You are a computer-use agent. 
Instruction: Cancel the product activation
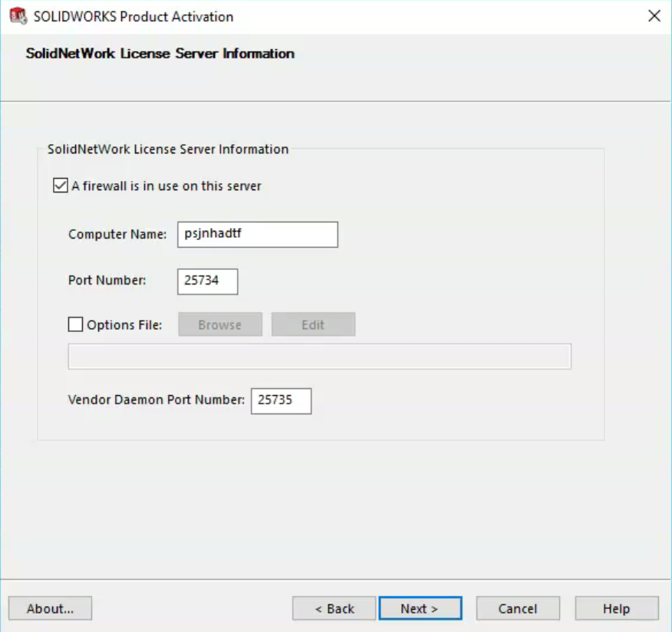518,608
